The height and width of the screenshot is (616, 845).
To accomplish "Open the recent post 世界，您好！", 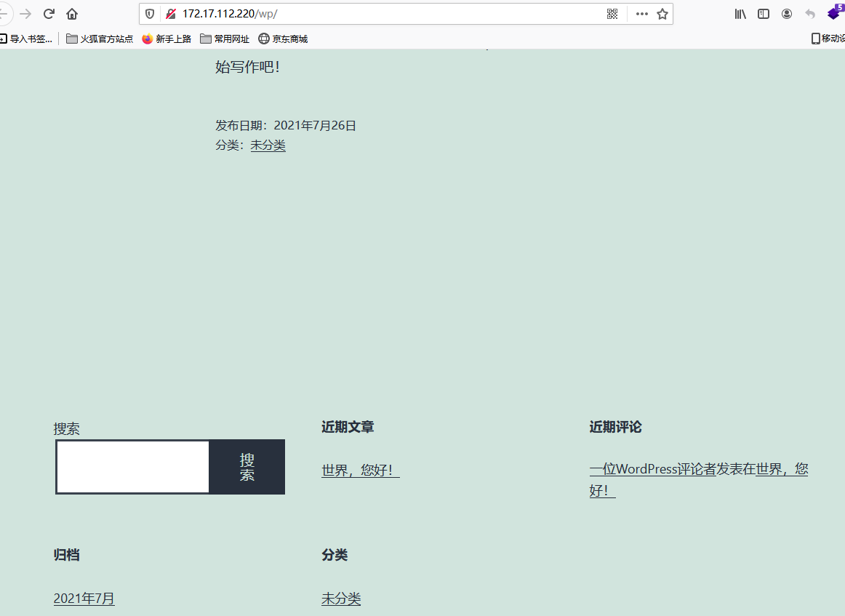I will [360, 471].
